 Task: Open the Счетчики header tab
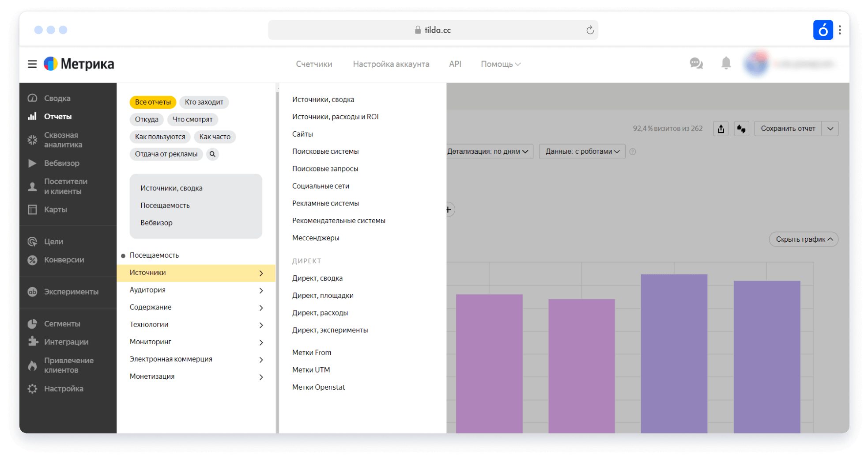tap(314, 64)
